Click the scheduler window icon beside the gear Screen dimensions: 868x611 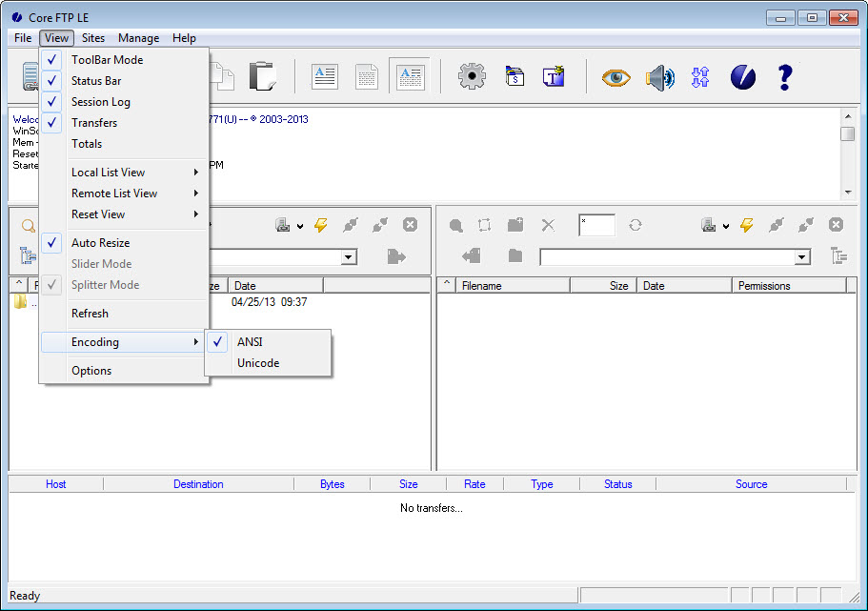pos(515,76)
